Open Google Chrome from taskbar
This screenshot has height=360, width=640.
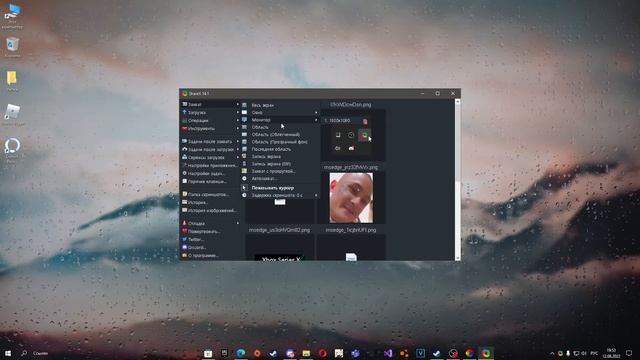(x=469, y=353)
